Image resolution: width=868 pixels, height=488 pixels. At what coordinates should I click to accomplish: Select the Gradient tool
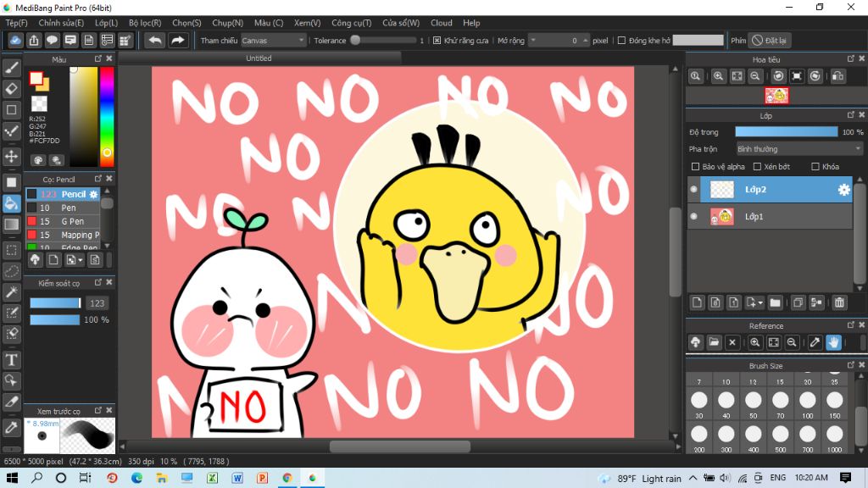12,224
